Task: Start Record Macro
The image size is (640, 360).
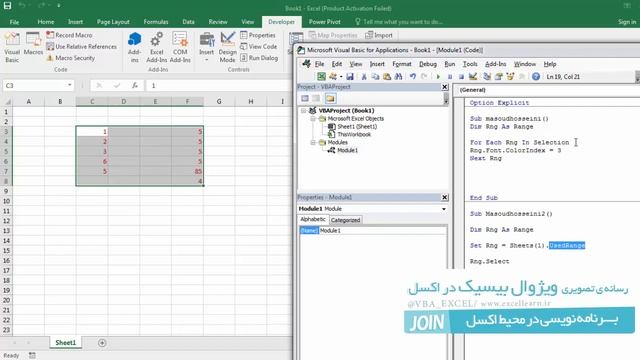Action: [69, 35]
